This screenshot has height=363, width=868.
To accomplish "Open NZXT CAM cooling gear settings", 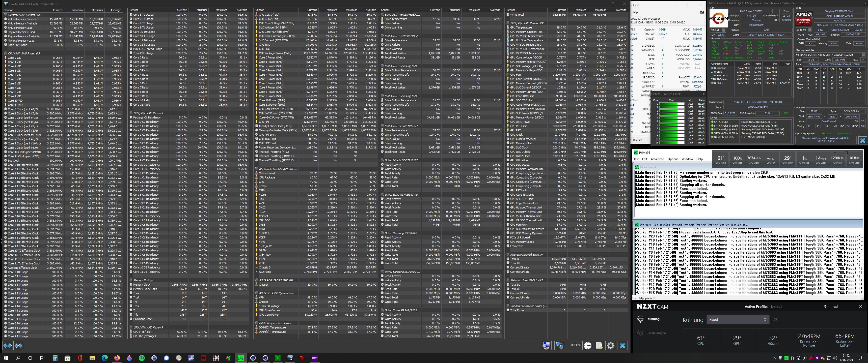I will click(x=776, y=320).
